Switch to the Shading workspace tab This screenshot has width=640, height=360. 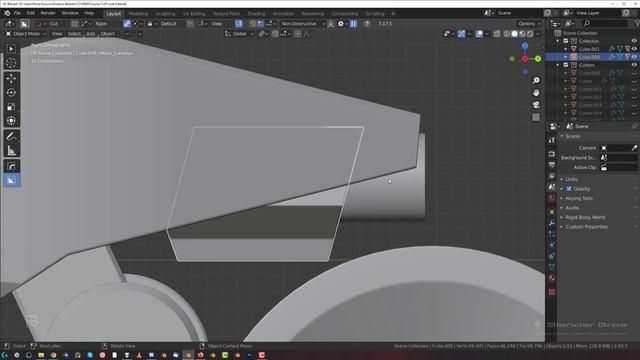coord(256,13)
